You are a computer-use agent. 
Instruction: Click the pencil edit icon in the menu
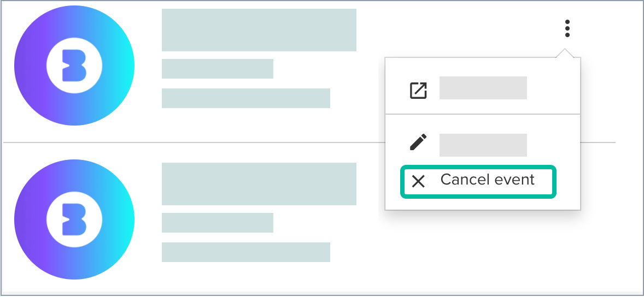click(418, 142)
